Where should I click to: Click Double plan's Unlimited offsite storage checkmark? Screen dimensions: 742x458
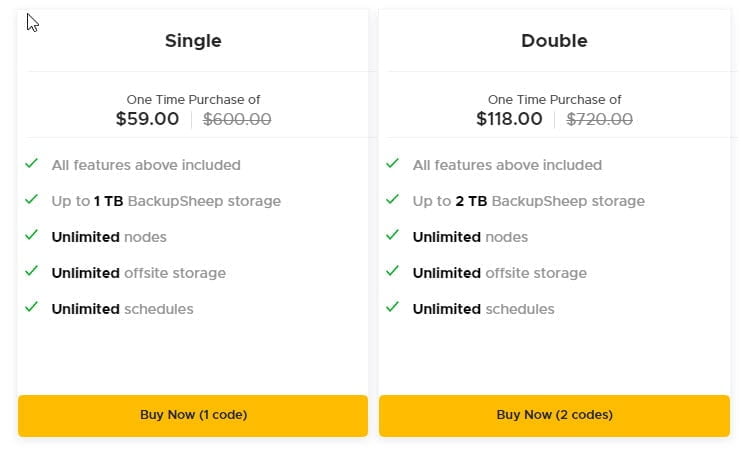pos(393,272)
